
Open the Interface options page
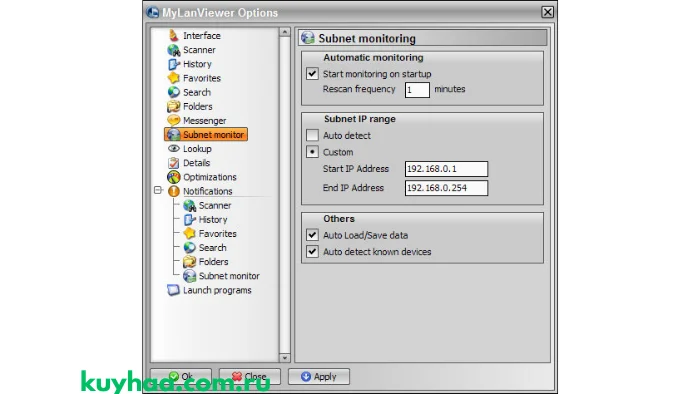(201, 36)
